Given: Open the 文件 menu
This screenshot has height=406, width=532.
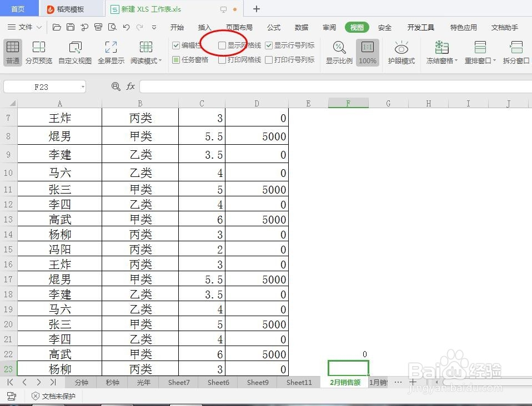Looking at the screenshot, I should [x=24, y=27].
